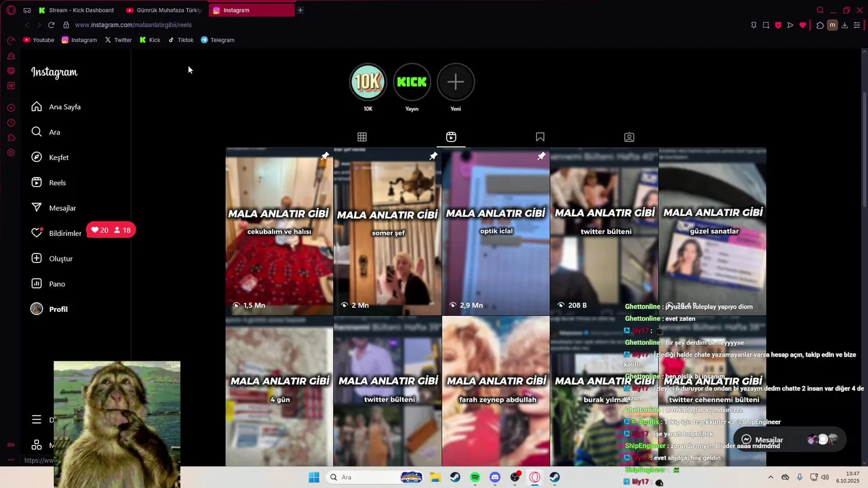Open a new browser tab

click(300, 10)
